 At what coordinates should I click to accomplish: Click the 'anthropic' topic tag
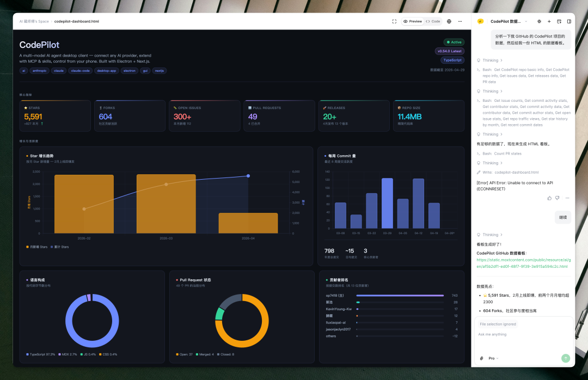tap(39, 71)
